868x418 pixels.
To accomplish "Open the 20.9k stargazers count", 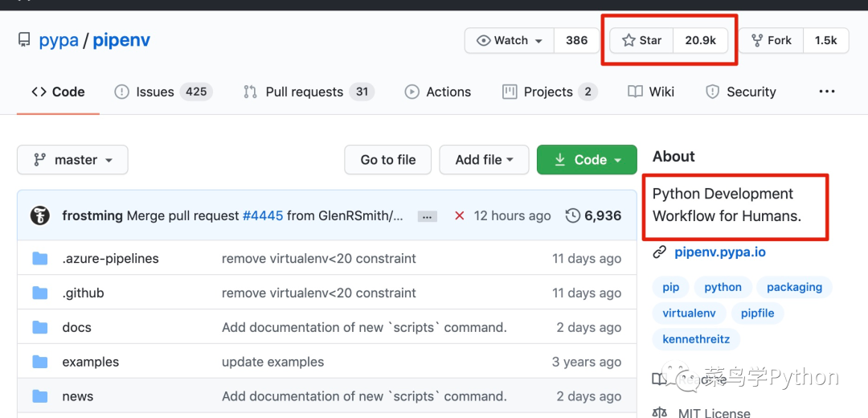I will click(x=700, y=40).
